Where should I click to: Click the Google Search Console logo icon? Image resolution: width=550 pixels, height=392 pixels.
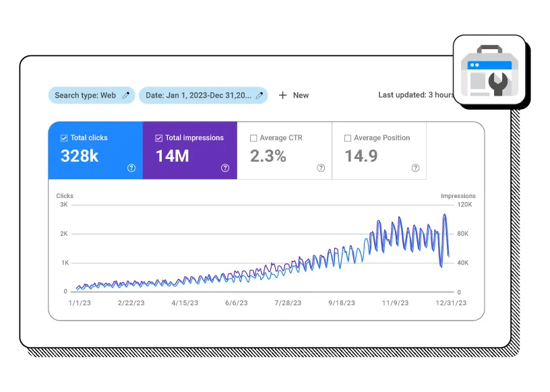(x=489, y=71)
